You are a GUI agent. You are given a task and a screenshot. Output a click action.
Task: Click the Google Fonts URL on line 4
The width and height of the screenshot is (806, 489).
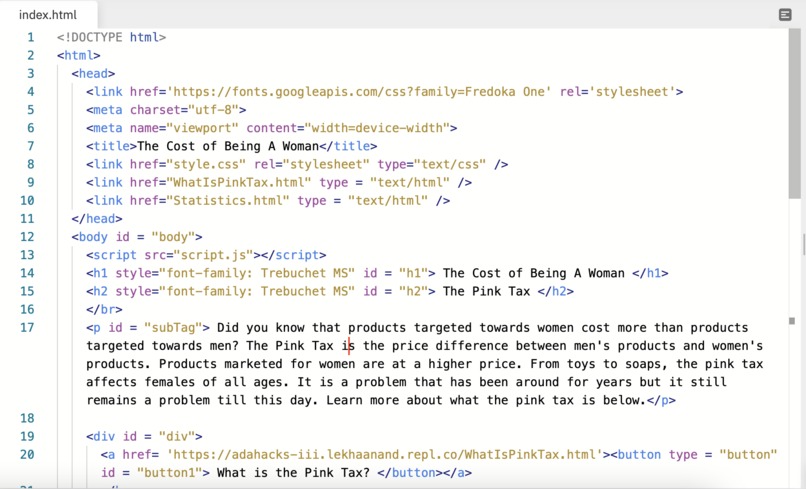click(359, 92)
